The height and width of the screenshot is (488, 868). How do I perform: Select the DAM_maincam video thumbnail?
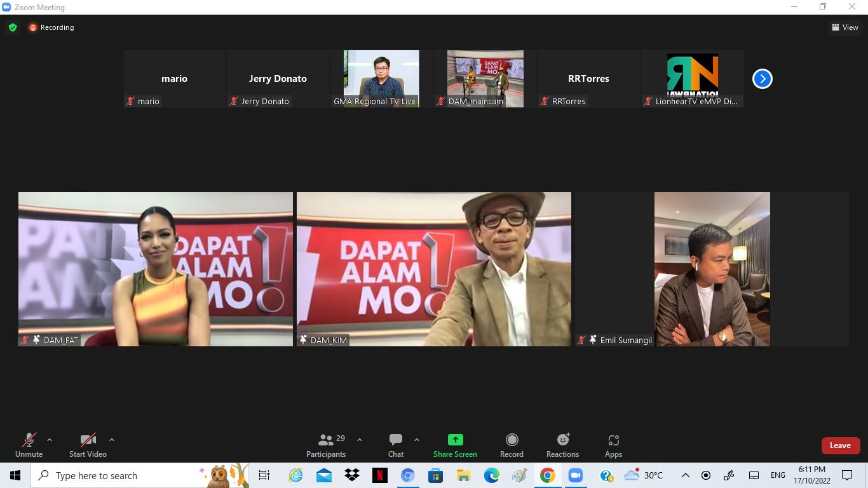pyautogui.click(x=485, y=79)
